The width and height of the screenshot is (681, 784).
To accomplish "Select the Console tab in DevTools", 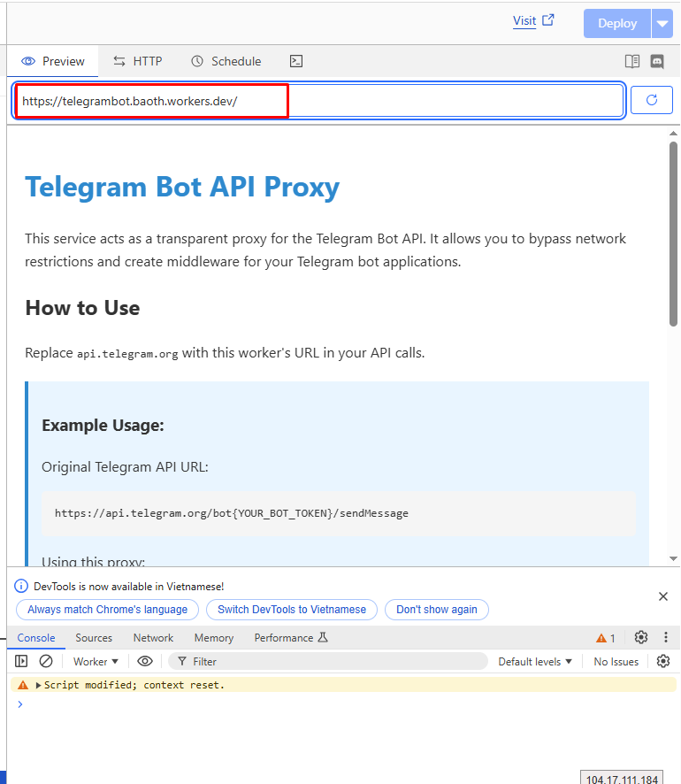I will point(36,637).
